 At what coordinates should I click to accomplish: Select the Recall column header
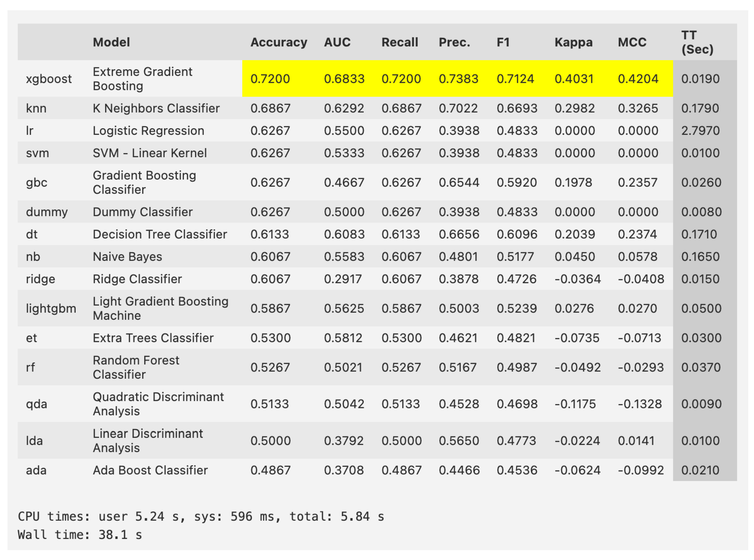tap(400, 42)
